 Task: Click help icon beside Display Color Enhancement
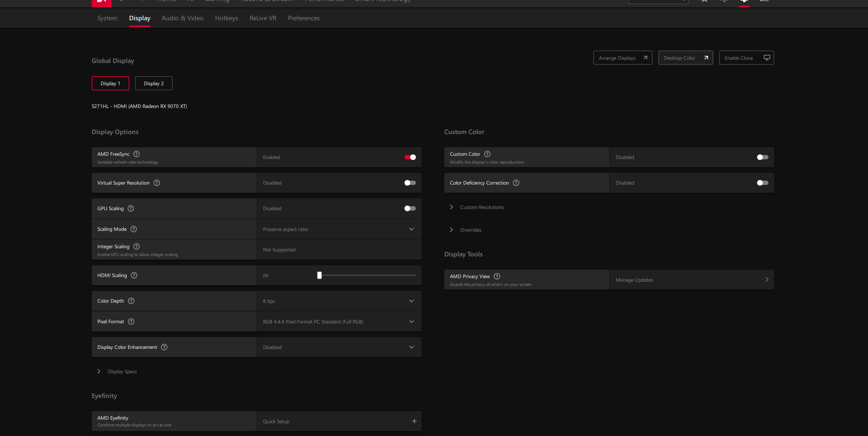click(164, 347)
